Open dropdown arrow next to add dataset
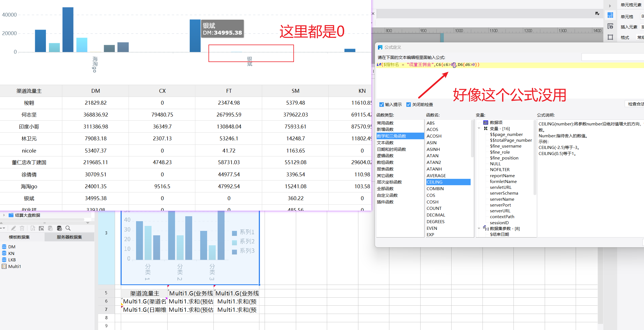644x330 pixels. pyautogui.click(x=4, y=228)
